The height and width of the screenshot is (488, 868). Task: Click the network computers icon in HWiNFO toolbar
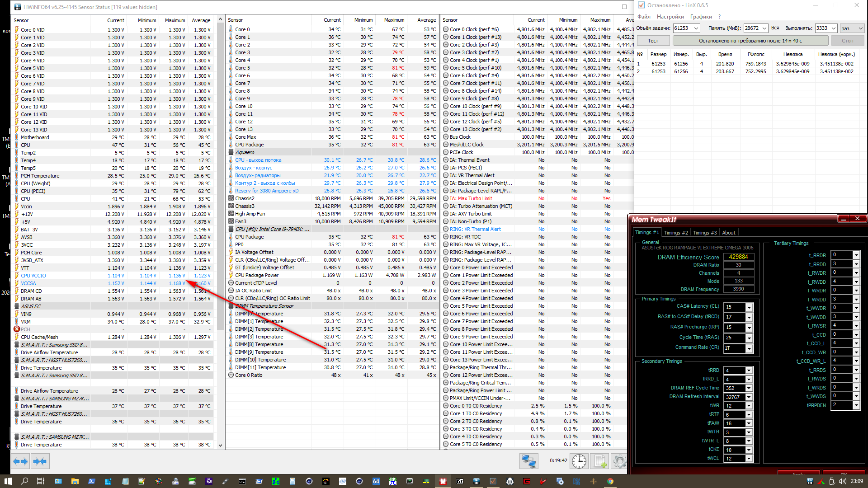(528, 461)
